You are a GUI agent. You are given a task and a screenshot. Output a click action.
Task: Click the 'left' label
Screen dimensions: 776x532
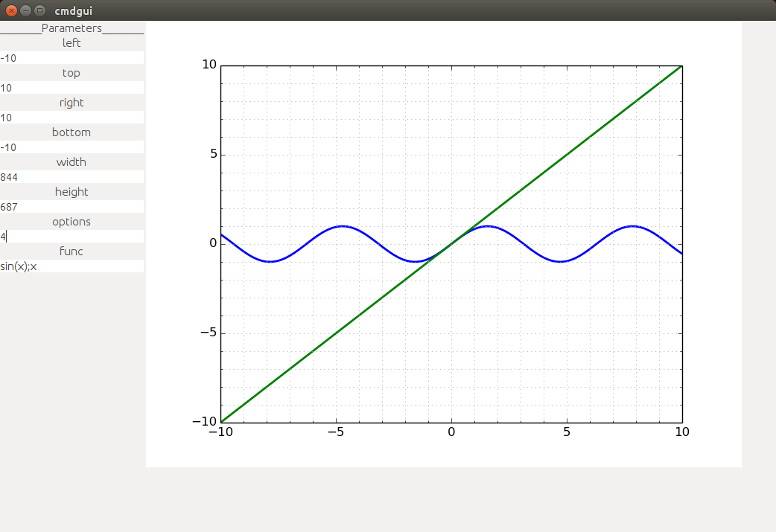[x=71, y=43]
